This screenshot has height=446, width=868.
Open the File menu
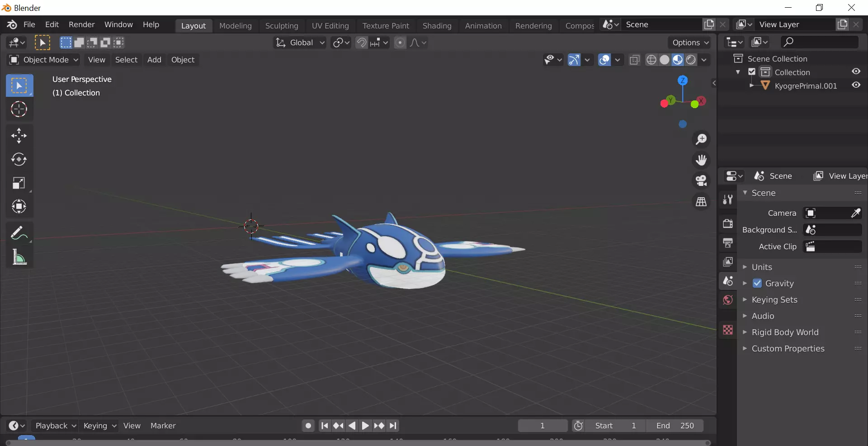click(x=29, y=24)
